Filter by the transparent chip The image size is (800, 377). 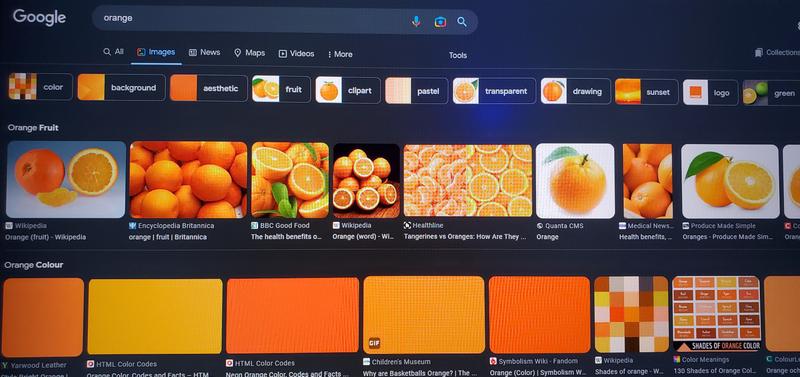click(494, 91)
